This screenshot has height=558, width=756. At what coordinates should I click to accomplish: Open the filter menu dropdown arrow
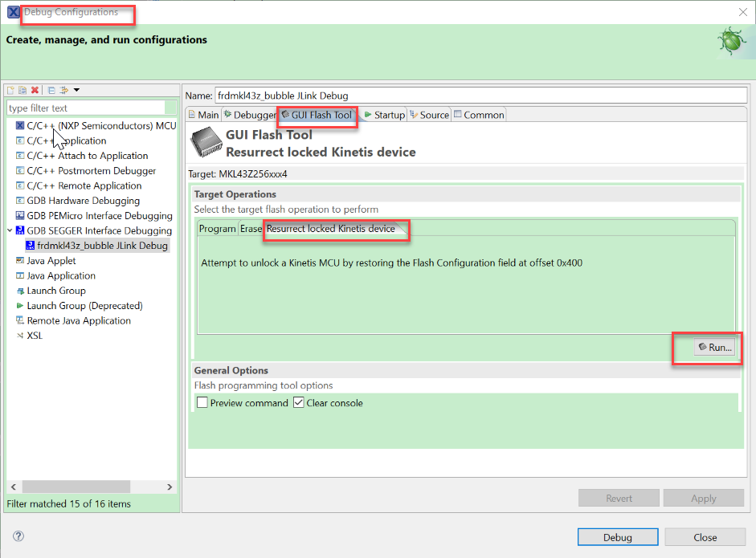[76, 90]
